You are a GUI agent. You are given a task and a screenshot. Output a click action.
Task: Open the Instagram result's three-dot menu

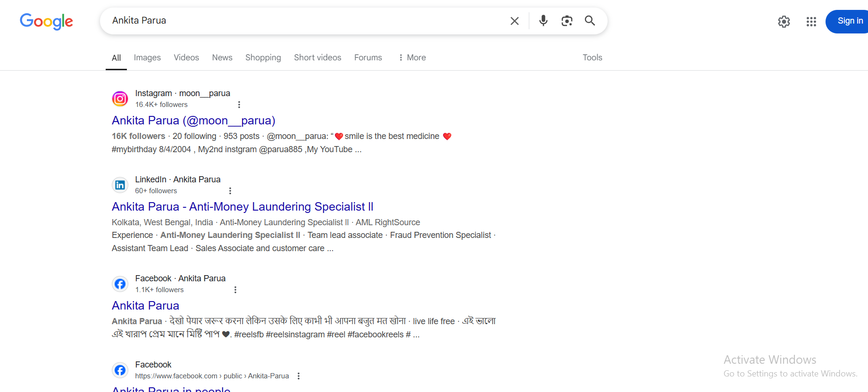tap(239, 105)
